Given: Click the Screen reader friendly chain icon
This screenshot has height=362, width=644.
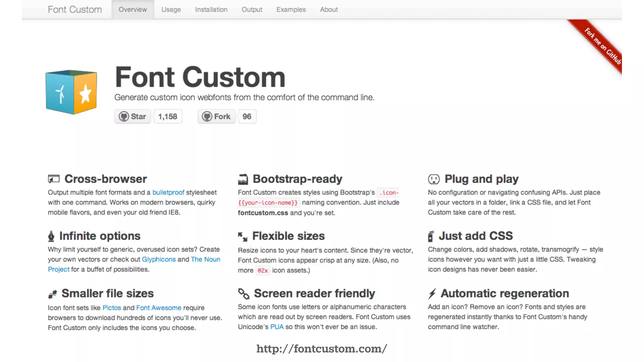Looking at the screenshot, I should [x=244, y=293].
